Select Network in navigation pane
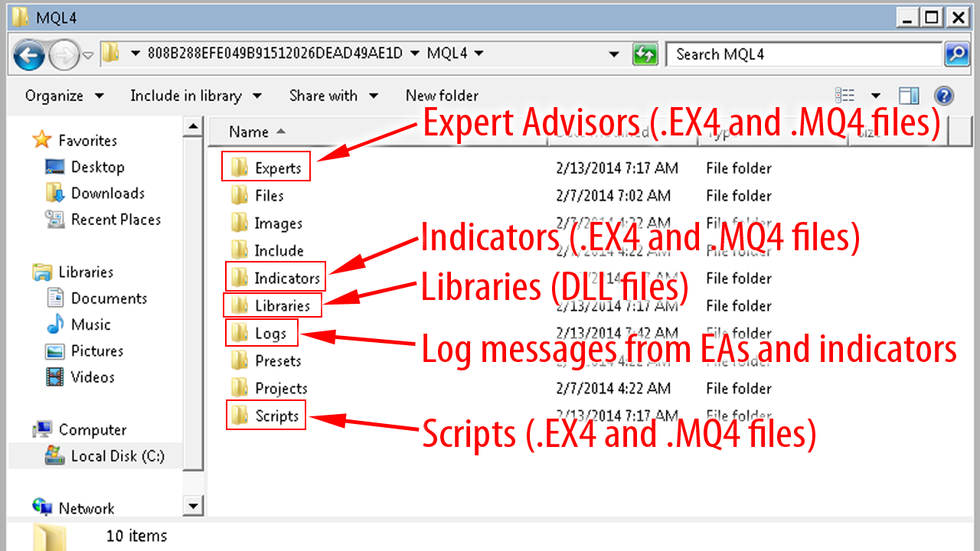The width and height of the screenshot is (980, 551). (87, 508)
